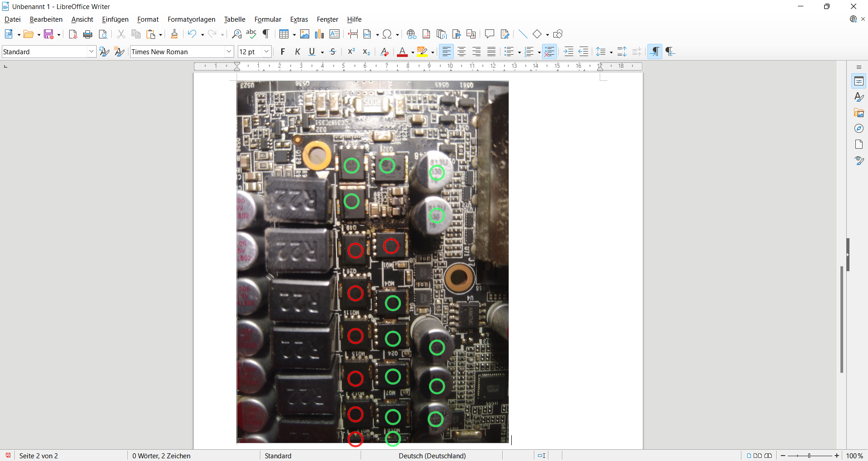Insert a special character
This screenshot has width=868, height=461.
pyautogui.click(x=387, y=34)
